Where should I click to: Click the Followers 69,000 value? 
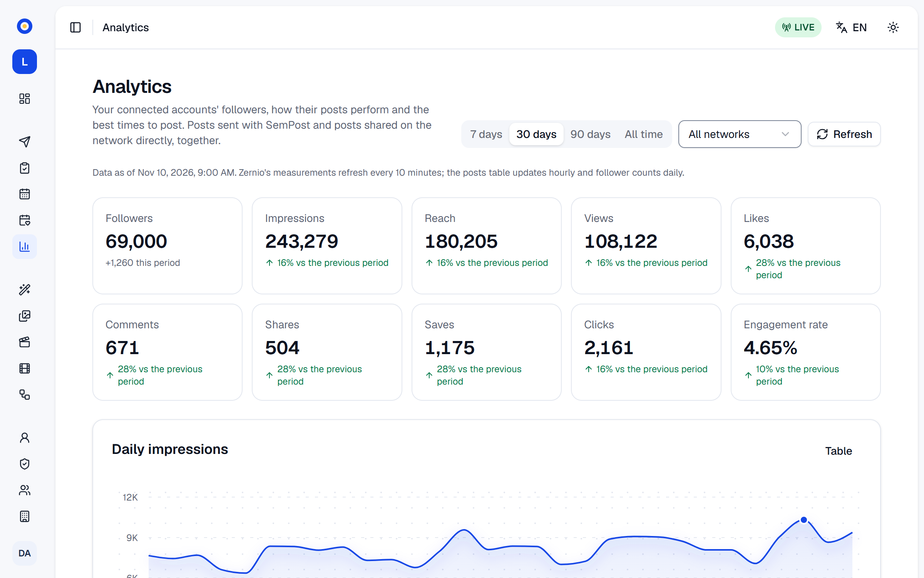tap(136, 241)
